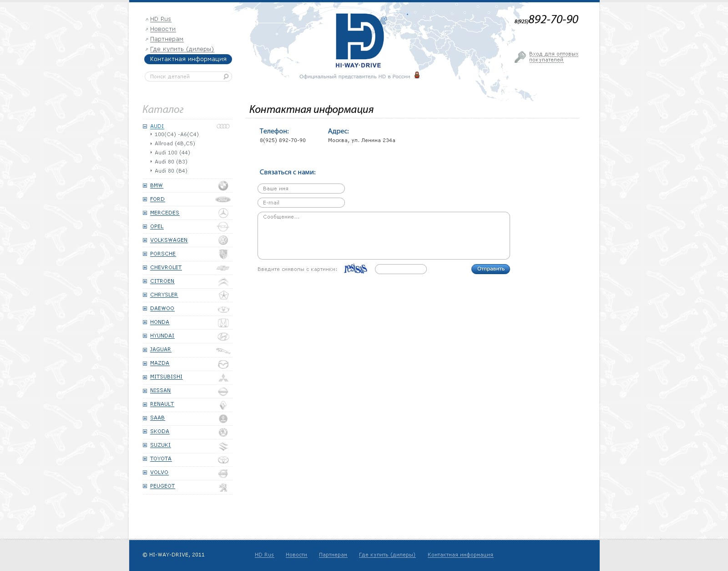
Task: Focus the Ваше имя input field
Action: pos(301,189)
